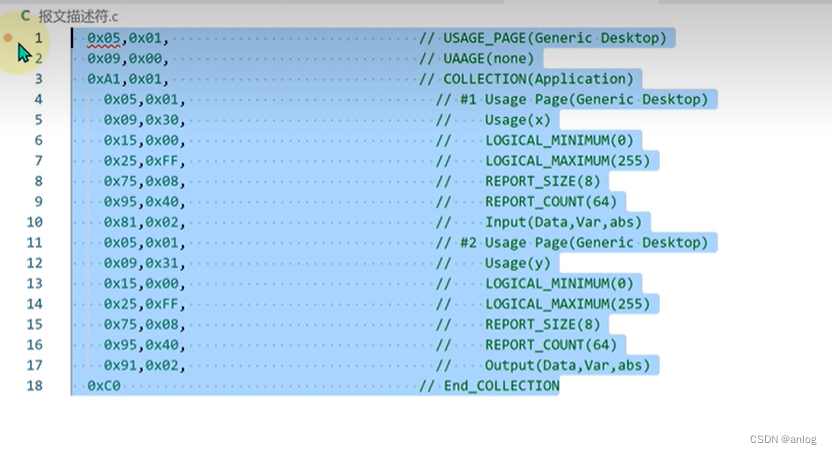The height and width of the screenshot is (455, 832).
Task: Click the code 0x75,0x08, on line 8
Action: [144, 181]
